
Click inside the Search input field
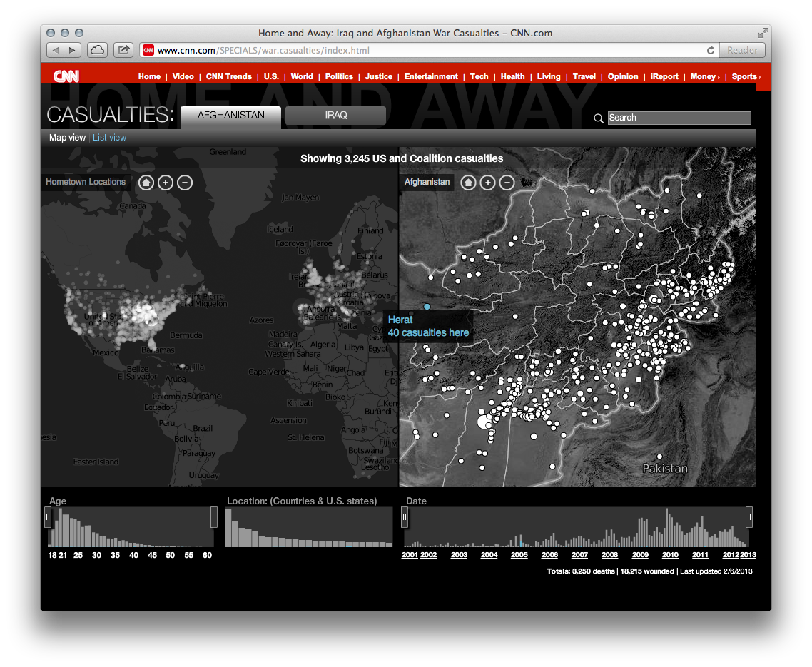(678, 117)
